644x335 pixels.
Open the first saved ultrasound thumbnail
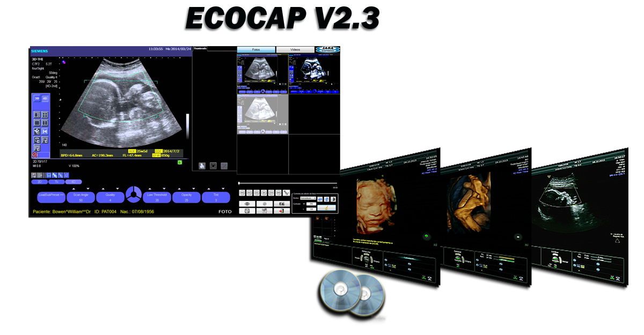pyautogui.click(x=263, y=74)
